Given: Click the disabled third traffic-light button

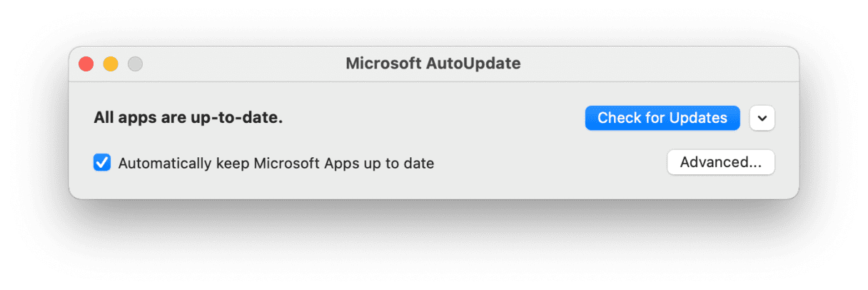Looking at the screenshot, I should pyautogui.click(x=135, y=64).
